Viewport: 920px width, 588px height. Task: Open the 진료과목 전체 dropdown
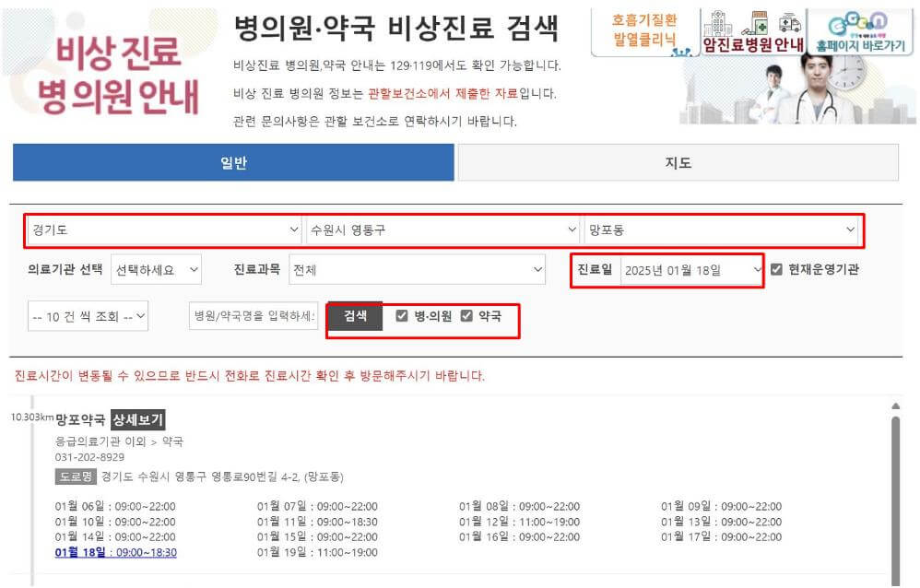tap(415, 269)
